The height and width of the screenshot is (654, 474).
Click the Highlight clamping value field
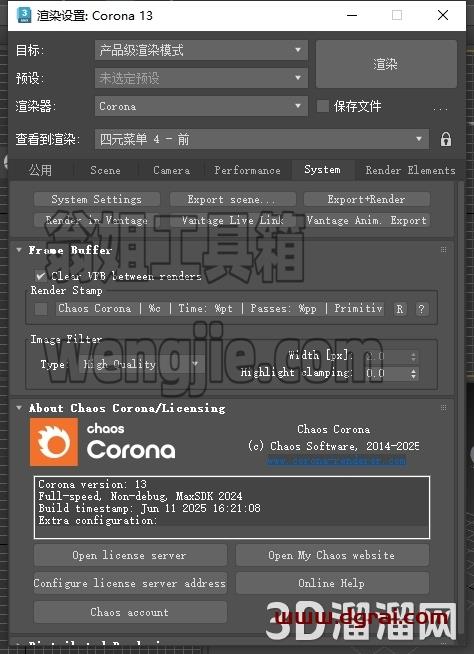(x=386, y=373)
